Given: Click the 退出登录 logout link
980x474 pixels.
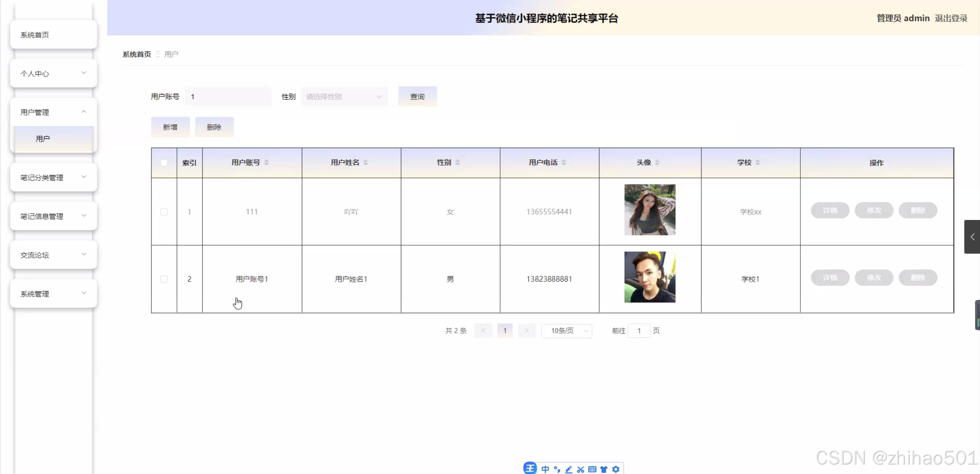Looking at the screenshot, I should click(951, 18).
